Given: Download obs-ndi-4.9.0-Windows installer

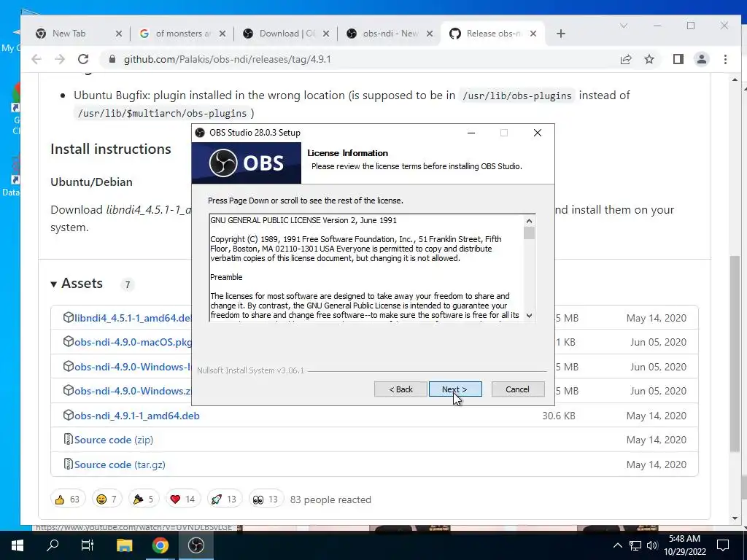Looking at the screenshot, I should [x=133, y=367].
